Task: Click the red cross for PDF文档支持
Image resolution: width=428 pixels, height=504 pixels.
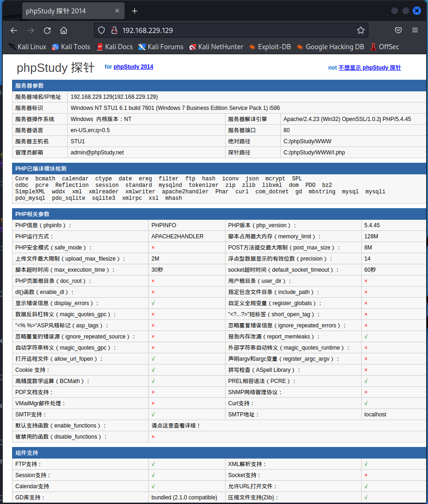Action: point(153,392)
